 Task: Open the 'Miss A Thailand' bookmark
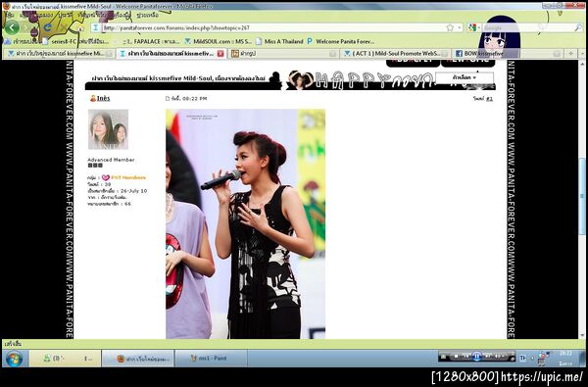(279, 41)
